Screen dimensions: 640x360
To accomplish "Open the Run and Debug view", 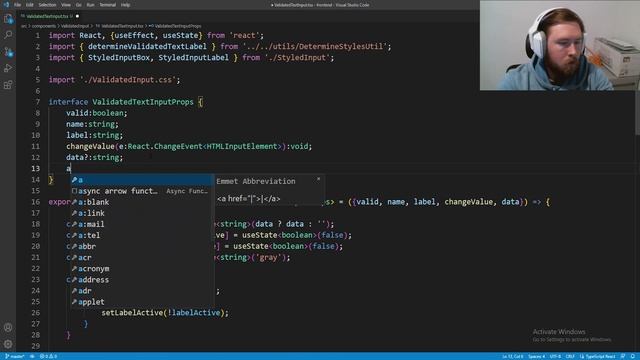I will (x=8, y=68).
